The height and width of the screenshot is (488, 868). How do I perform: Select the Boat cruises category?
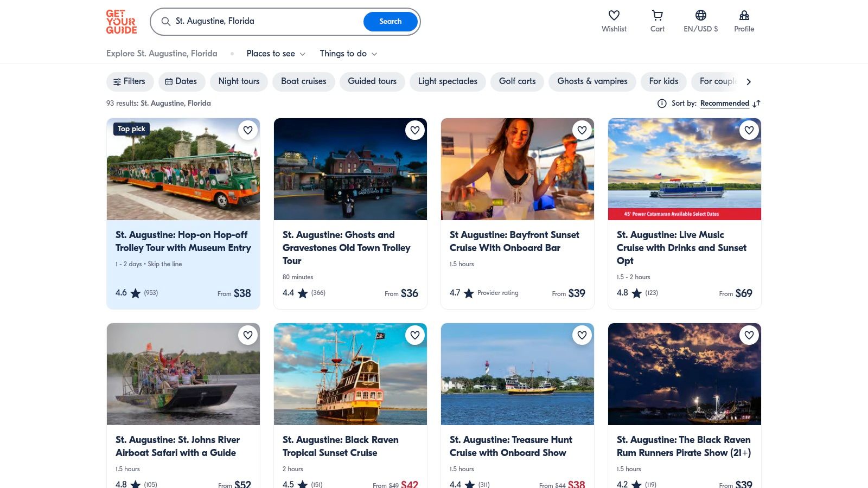(x=303, y=81)
